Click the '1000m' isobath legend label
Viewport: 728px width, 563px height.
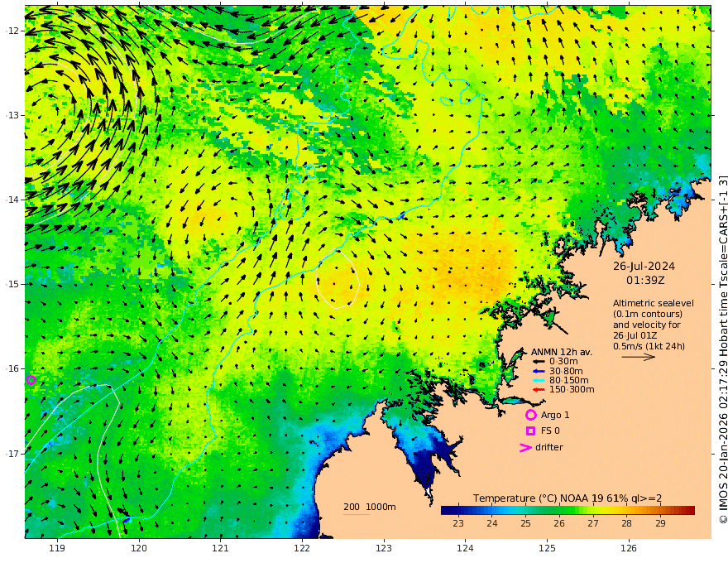point(381,507)
